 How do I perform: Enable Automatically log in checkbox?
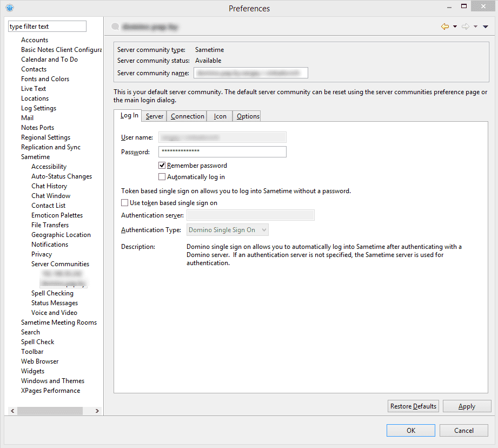pyautogui.click(x=162, y=177)
